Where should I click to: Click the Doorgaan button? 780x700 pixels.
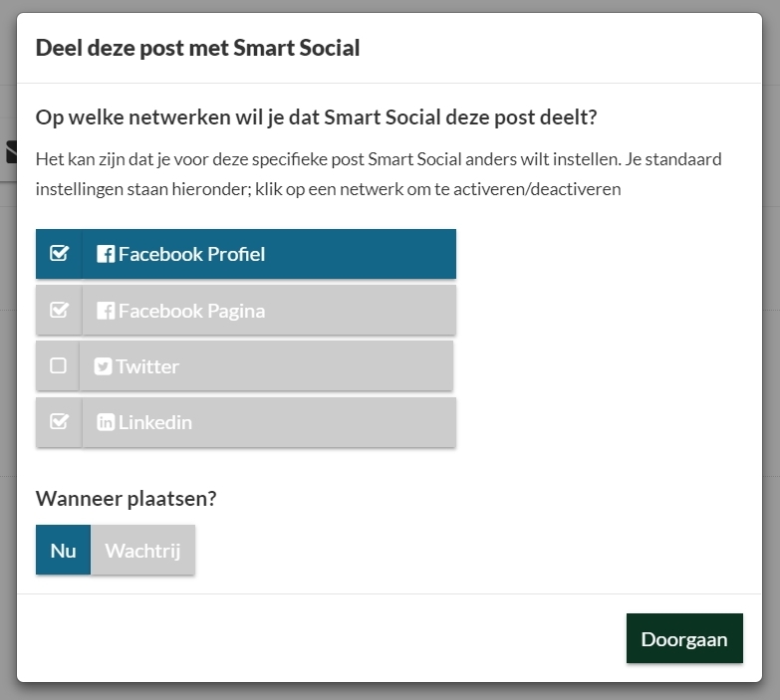pyautogui.click(x=684, y=638)
